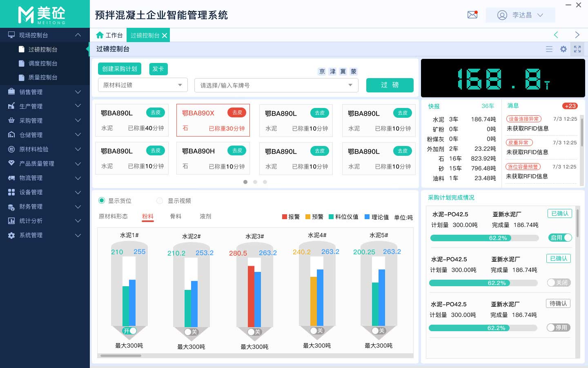
Task: Toggle fullscreen with the expand icon
Action: tap(577, 49)
